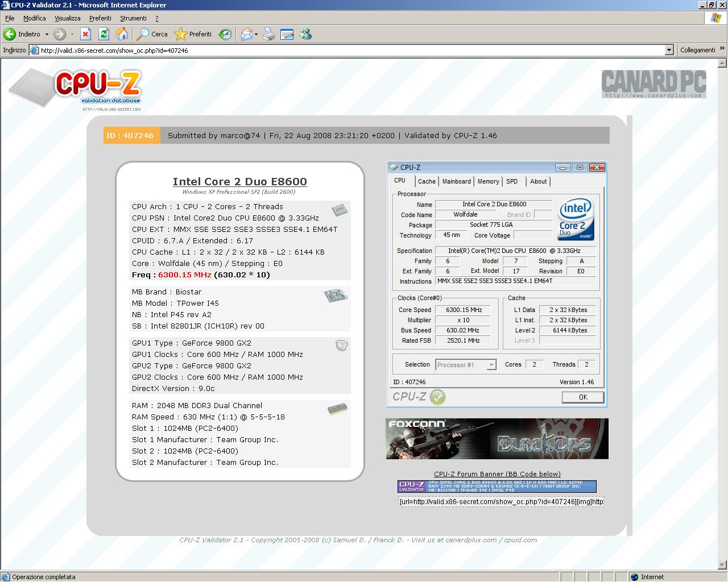This screenshot has width=728, height=582.
Task: Open the Mail button dropdown arrow
Action: pyautogui.click(x=256, y=34)
